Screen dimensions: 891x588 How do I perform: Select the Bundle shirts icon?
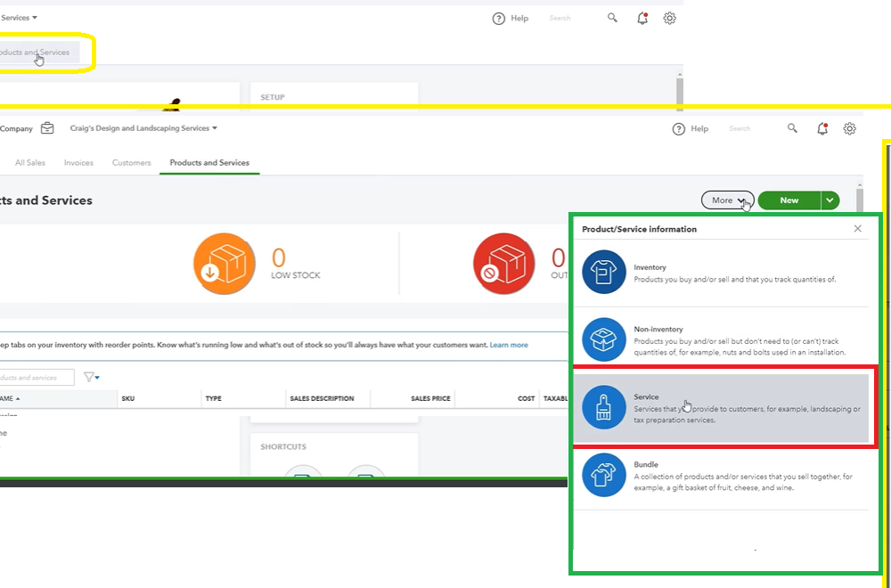pos(604,475)
